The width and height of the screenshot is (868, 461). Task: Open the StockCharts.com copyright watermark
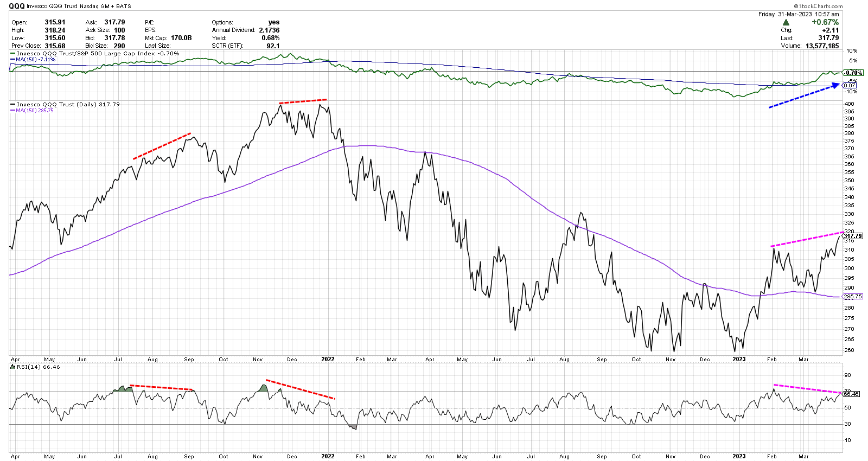820,6
